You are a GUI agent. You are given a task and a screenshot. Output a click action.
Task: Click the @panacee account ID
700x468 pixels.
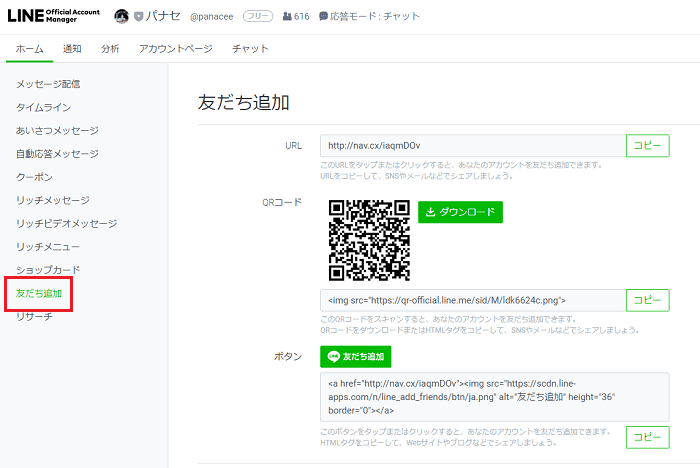[x=212, y=17]
